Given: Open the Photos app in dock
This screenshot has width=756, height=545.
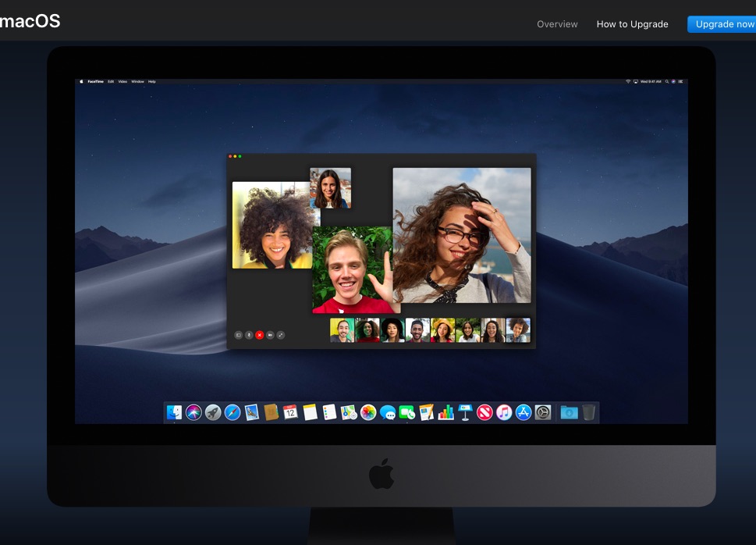Looking at the screenshot, I should click(368, 412).
